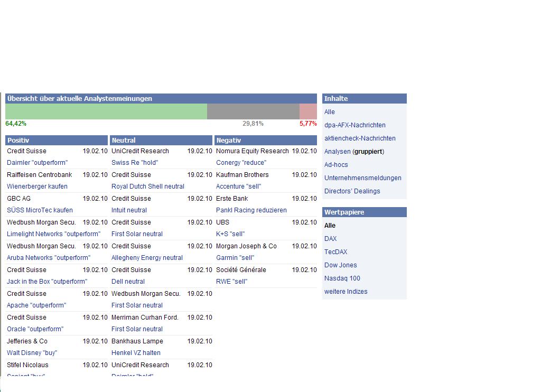Image resolution: width=541 pixels, height=392 pixels.
Task: Select Ad-hocs content filter
Action: 336,165
